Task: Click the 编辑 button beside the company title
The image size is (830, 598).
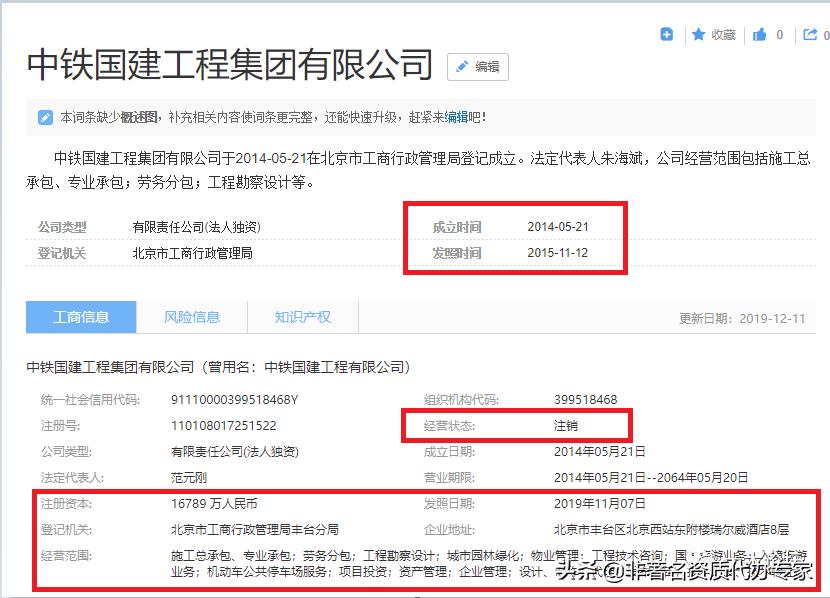Action: coord(477,67)
